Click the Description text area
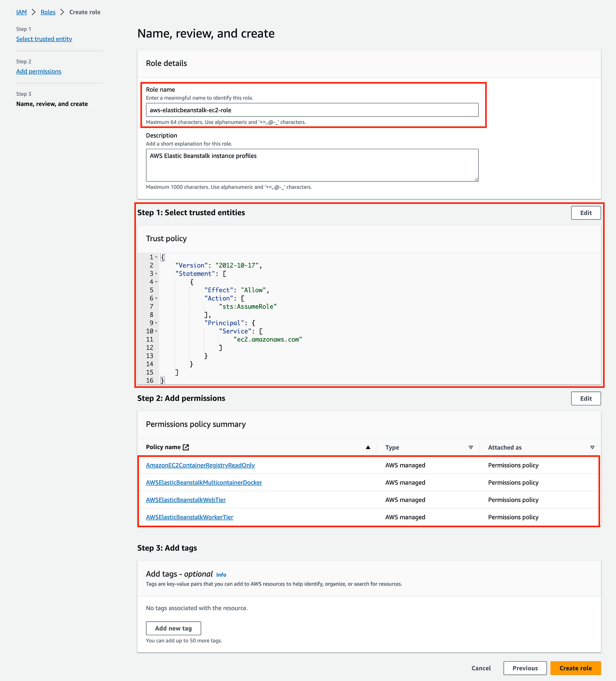The width and height of the screenshot is (616, 681). tap(312, 165)
